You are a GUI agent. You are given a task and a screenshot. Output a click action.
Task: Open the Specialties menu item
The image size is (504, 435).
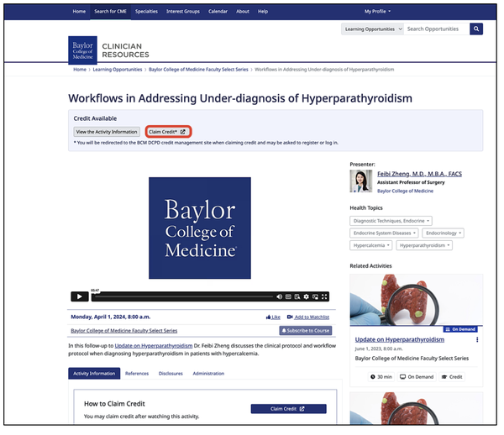tap(146, 11)
